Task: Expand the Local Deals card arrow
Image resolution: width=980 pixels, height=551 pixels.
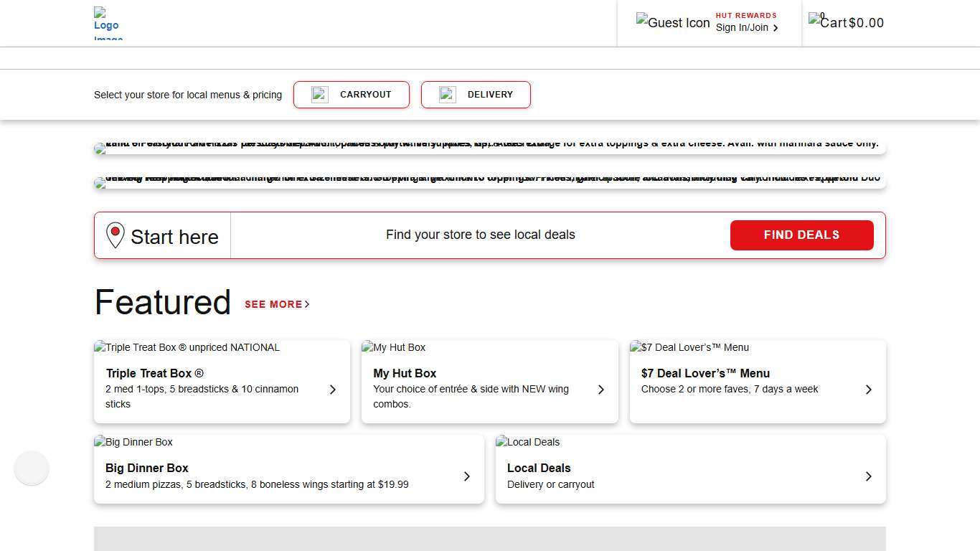Action: [x=868, y=476]
